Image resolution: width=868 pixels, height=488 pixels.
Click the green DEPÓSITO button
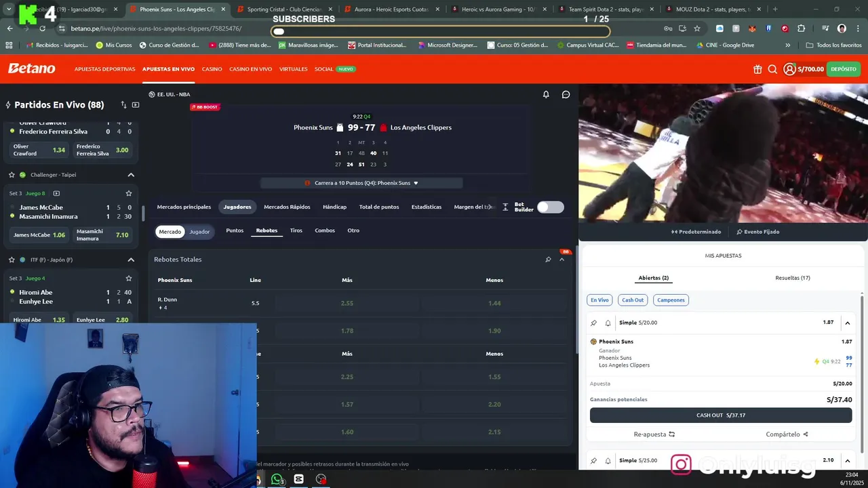(844, 69)
